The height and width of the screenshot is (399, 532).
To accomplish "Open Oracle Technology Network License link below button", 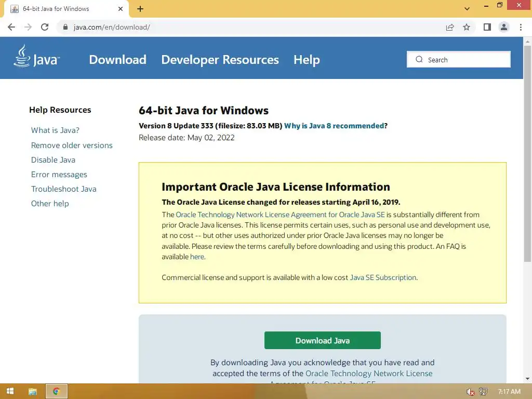I will pyautogui.click(x=369, y=374).
